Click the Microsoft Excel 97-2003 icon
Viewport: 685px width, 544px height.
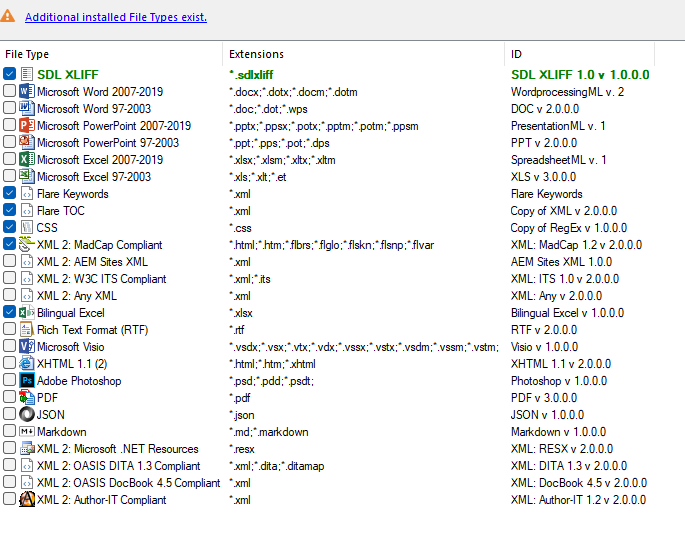point(27,177)
